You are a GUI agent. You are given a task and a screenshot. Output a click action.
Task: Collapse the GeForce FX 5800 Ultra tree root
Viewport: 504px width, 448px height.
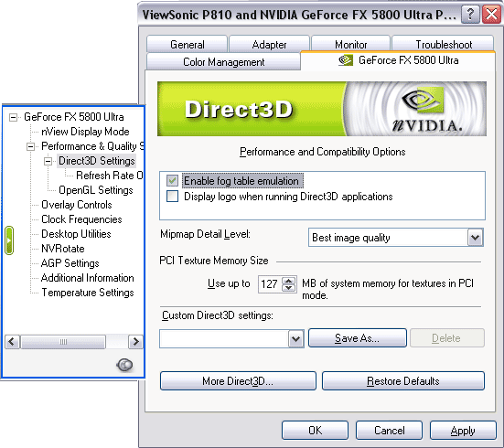pyautogui.click(x=13, y=117)
